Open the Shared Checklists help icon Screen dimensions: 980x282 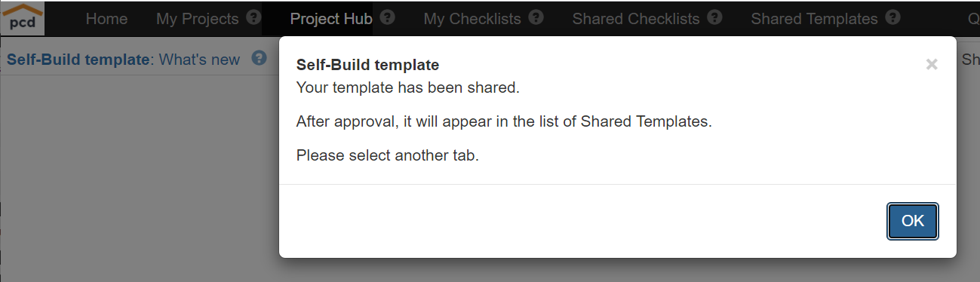pos(715,18)
